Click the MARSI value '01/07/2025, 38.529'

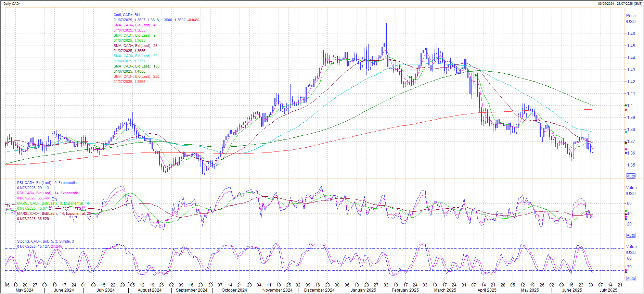coord(33,219)
